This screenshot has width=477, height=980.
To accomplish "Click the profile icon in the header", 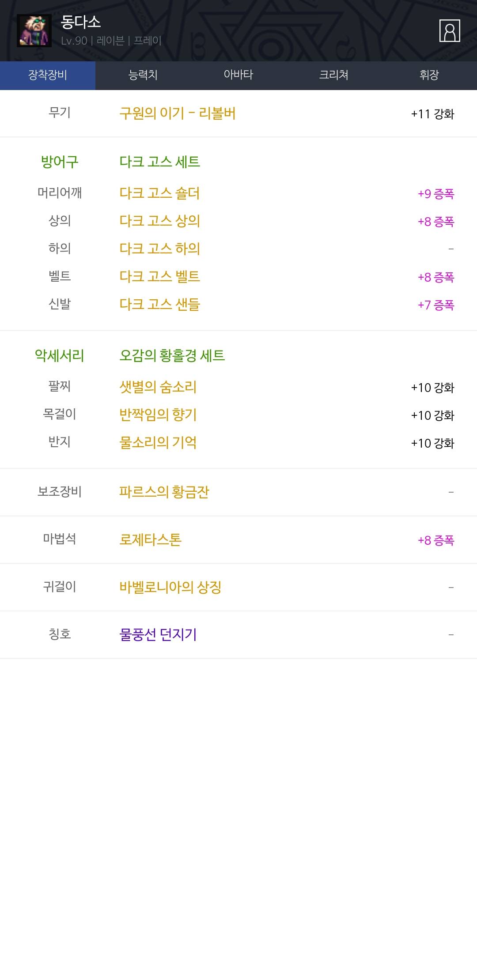I will pyautogui.click(x=450, y=31).
